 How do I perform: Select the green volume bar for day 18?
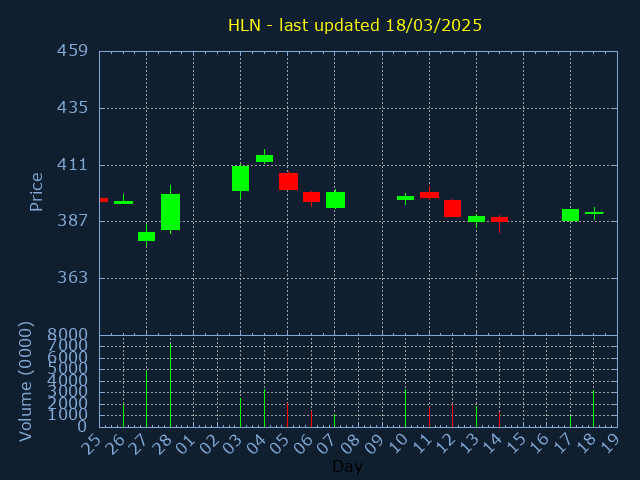pos(593,409)
